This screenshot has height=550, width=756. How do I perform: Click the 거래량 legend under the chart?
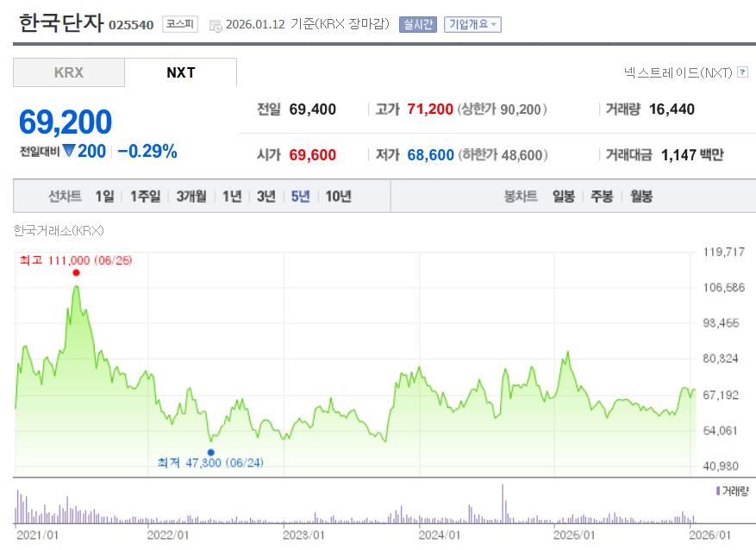pos(733,491)
